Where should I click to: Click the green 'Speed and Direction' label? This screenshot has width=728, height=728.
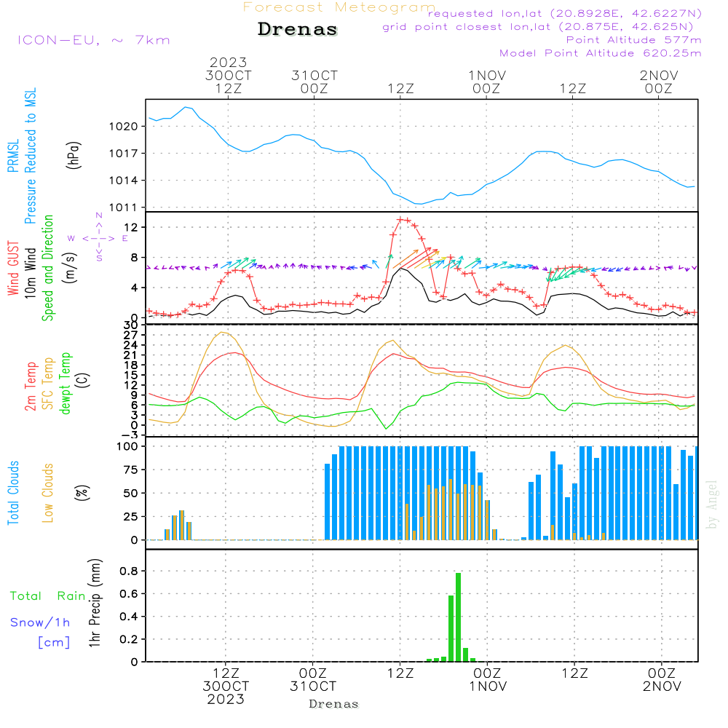pyautogui.click(x=48, y=268)
